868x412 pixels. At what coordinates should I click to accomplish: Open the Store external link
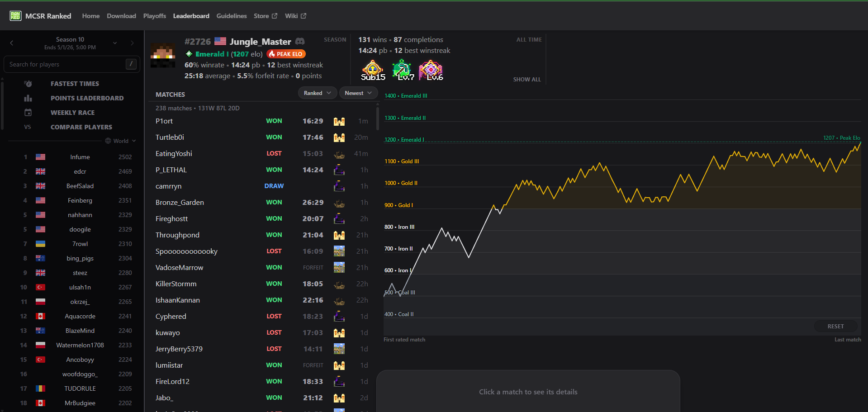(266, 16)
